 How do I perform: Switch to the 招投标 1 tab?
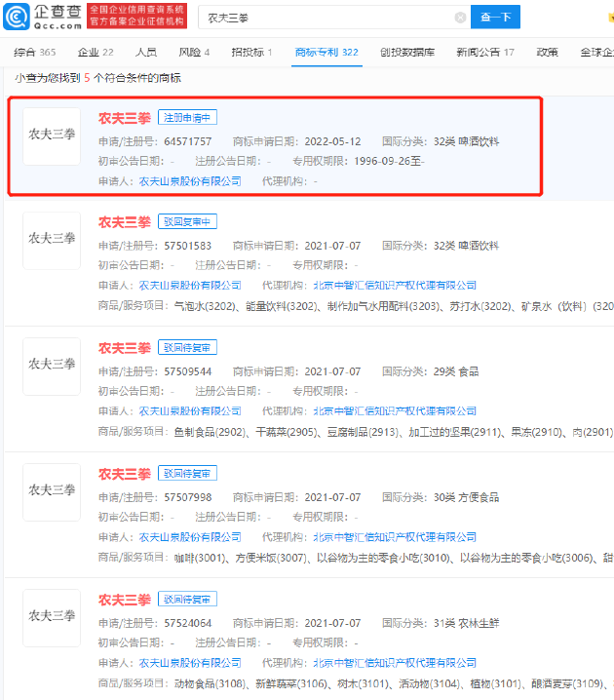point(251,53)
